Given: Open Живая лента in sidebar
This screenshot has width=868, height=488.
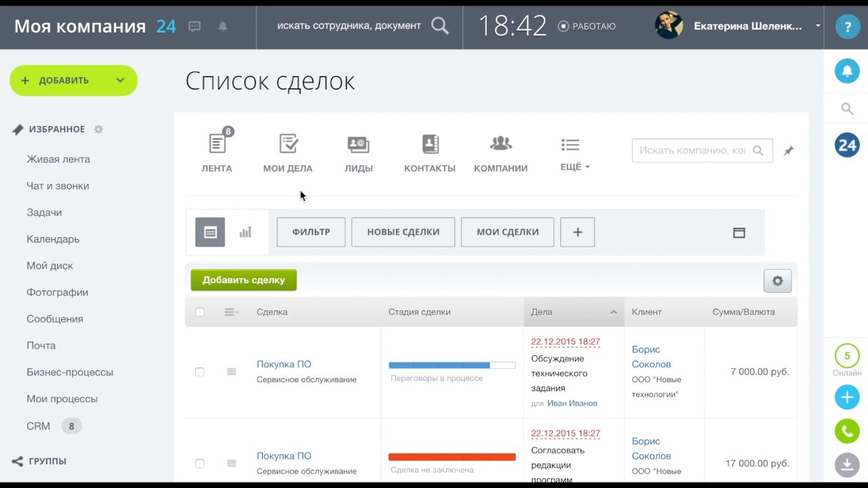Looking at the screenshot, I should click(58, 159).
